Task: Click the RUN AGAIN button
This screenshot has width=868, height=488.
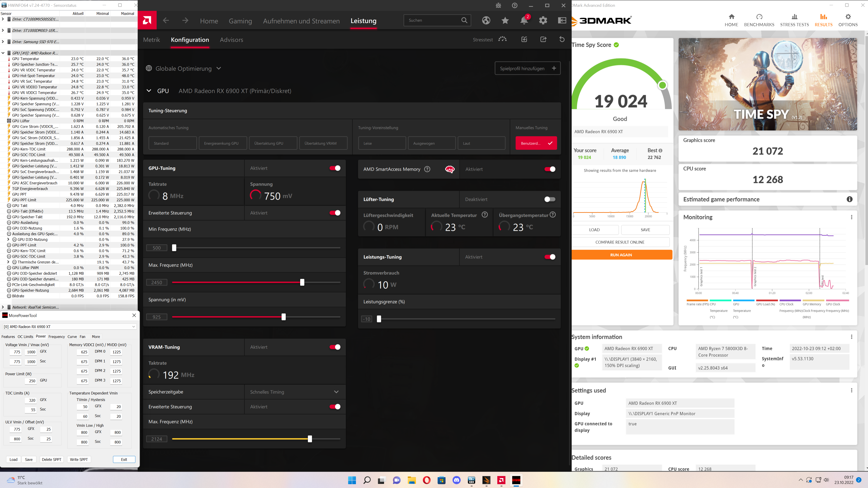Action: 621,255
